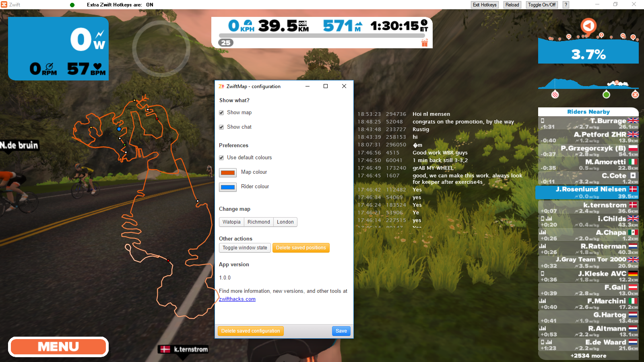
Task: Click green status dot beside Extra Zwift Hotkeys
Action: [x=72, y=5]
